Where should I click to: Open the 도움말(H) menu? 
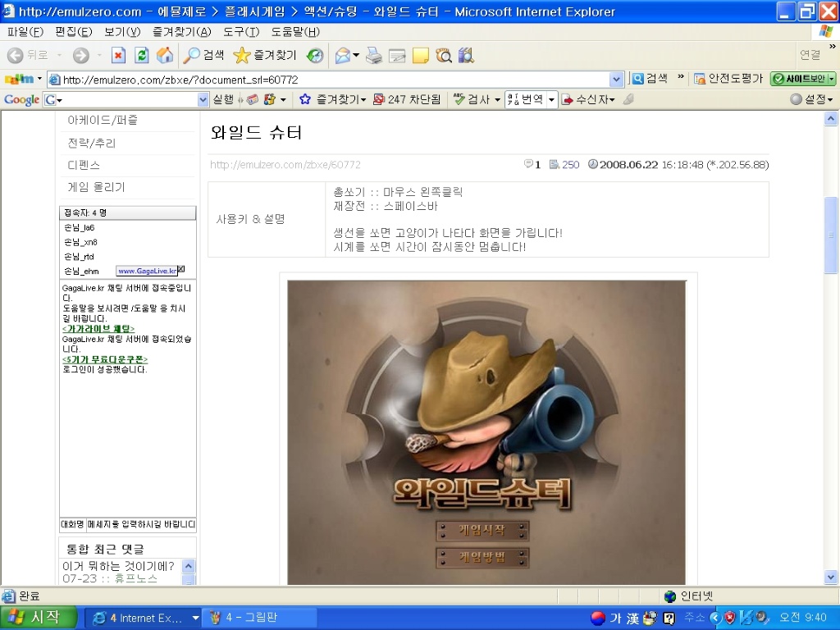coord(295,32)
